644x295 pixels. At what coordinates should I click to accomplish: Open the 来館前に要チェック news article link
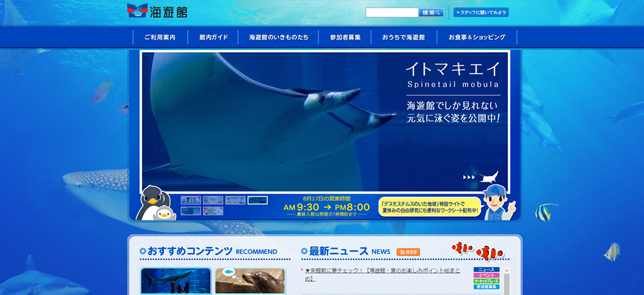click(x=382, y=274)
